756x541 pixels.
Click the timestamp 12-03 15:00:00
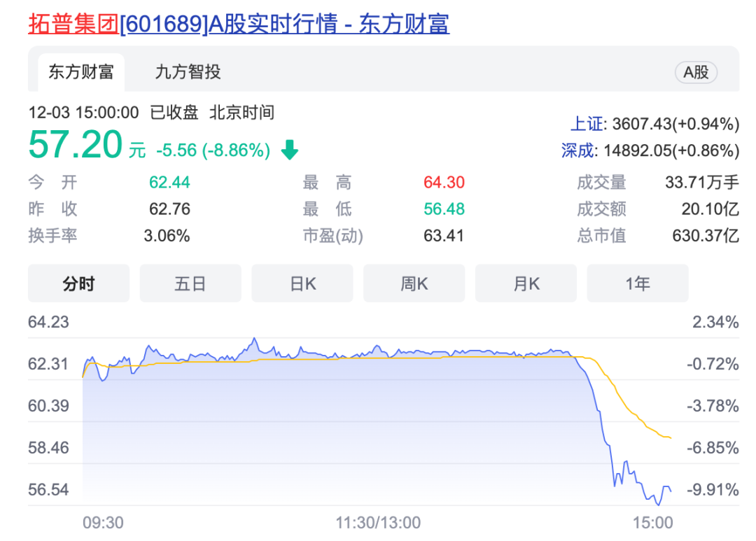tap(83, 113)
